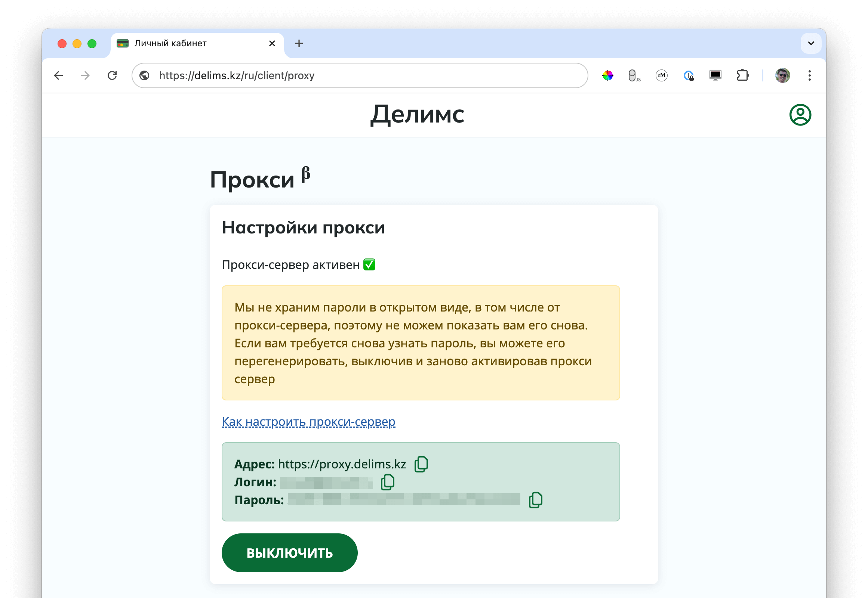Open the rM circle extension
This screenshot has width=868, height=598.
click(x=661, y=76)
